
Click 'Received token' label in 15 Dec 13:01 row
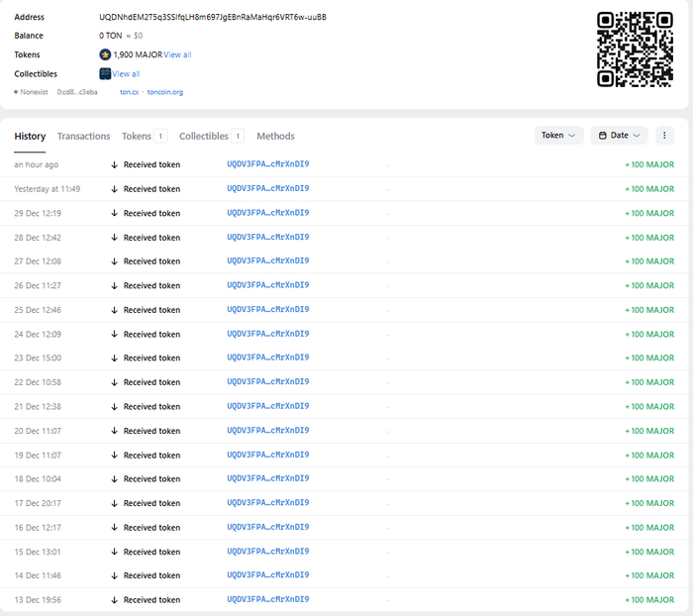click(x=152, y=552)
